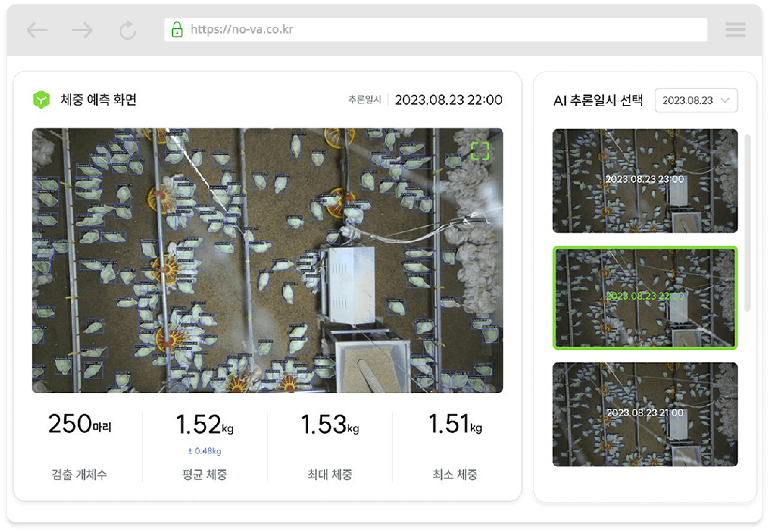Screen dimensions: 769x532
Task: Reload the page with the refresh icon
Action: (128, 30)
